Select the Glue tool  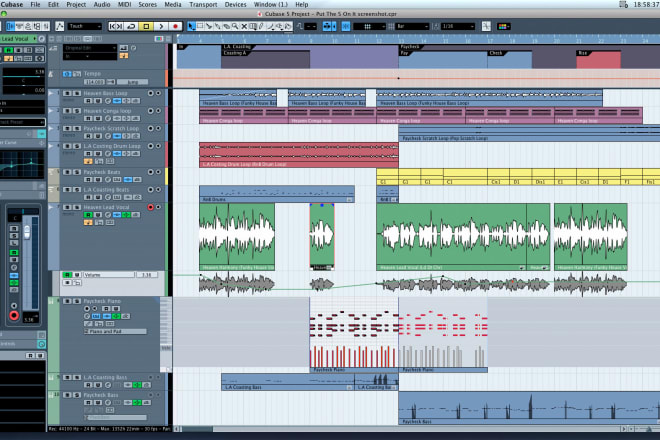coord(218,27)
